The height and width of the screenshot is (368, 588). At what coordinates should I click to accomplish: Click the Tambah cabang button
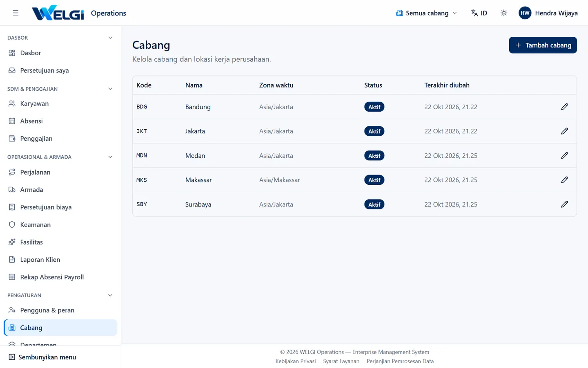point(543,45)
